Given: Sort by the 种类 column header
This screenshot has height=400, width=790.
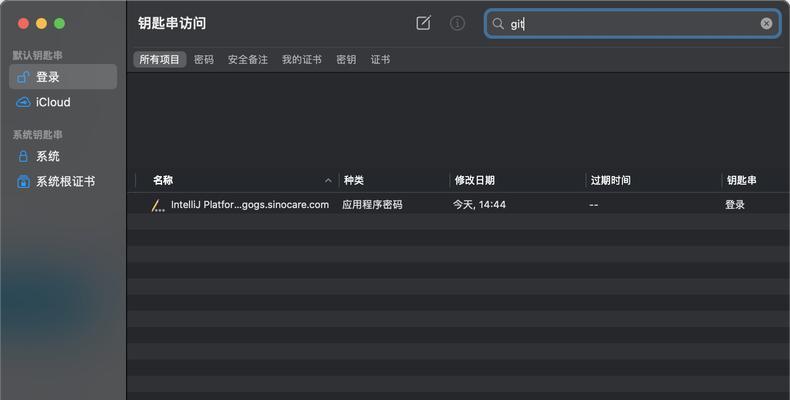Looking at the screenshot, I should [354, 180].
